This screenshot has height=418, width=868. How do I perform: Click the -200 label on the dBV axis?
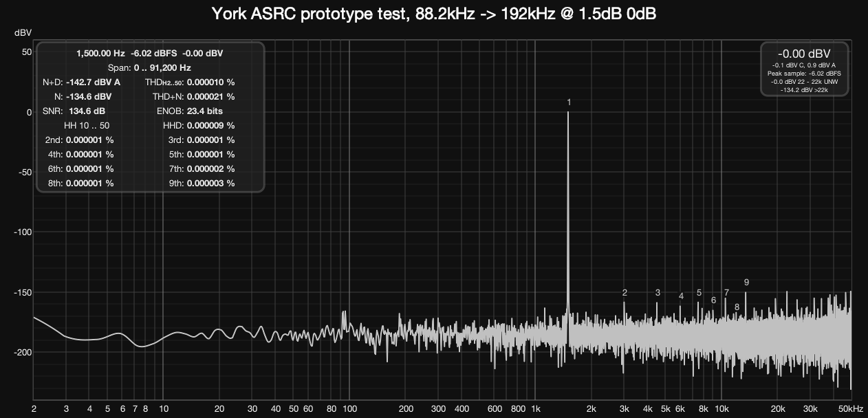[23, 352]
